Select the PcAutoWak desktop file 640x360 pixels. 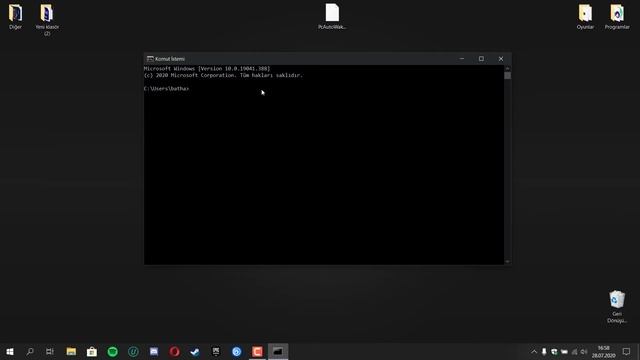[332, 17]
